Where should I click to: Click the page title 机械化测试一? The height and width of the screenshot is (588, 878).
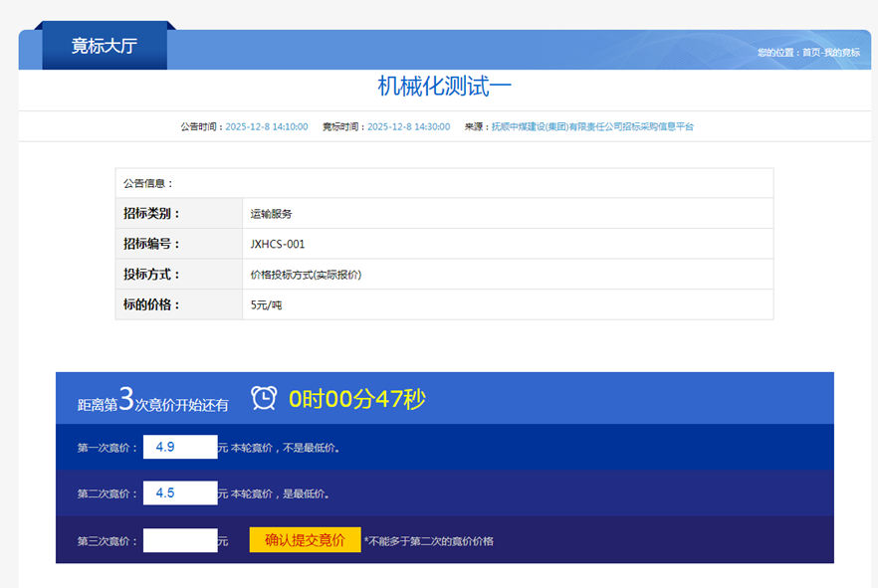click(445, 87)
